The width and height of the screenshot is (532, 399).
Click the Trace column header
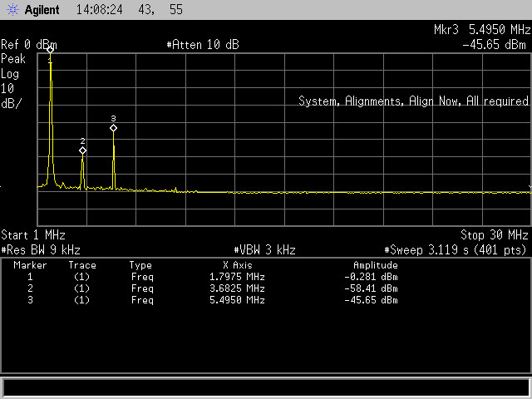(82, 265)
